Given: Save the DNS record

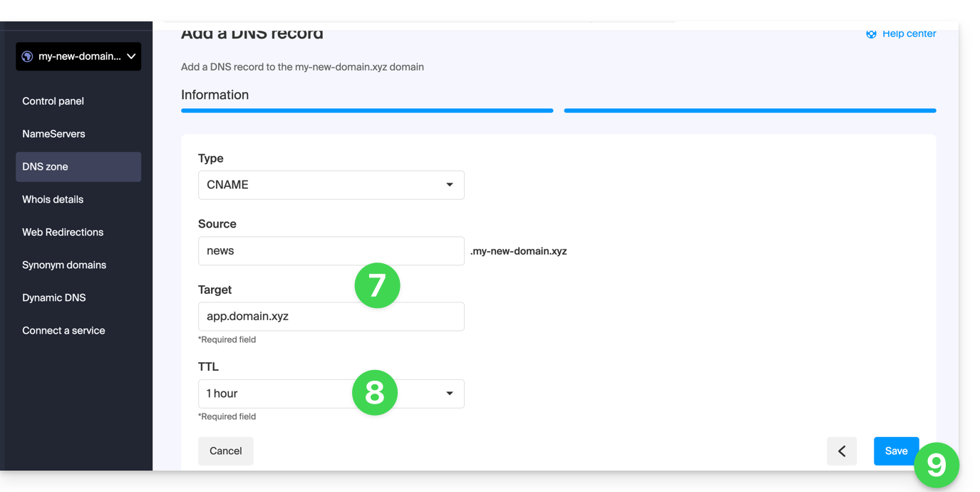Looking at the screenshot, I should 895,451.
